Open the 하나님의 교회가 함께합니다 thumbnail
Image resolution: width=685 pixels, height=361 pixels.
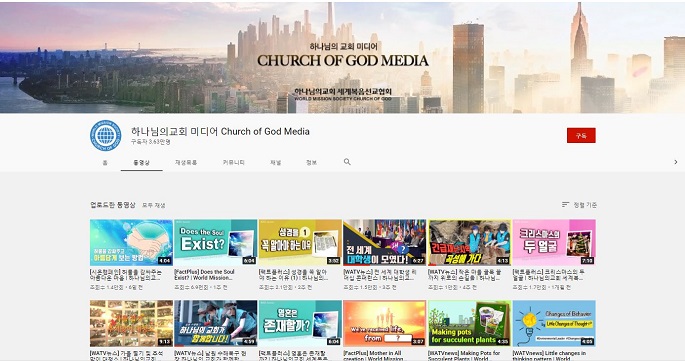(215, 323)
